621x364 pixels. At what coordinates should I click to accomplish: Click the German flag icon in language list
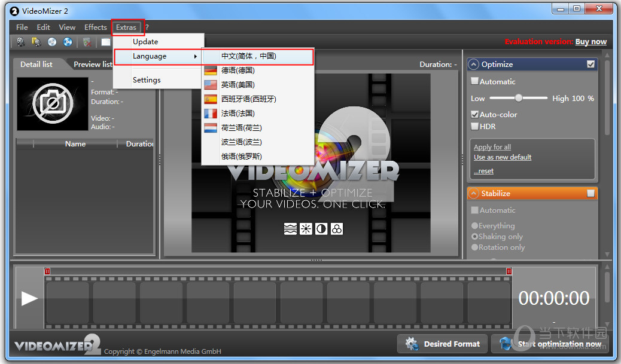point(211,71)
